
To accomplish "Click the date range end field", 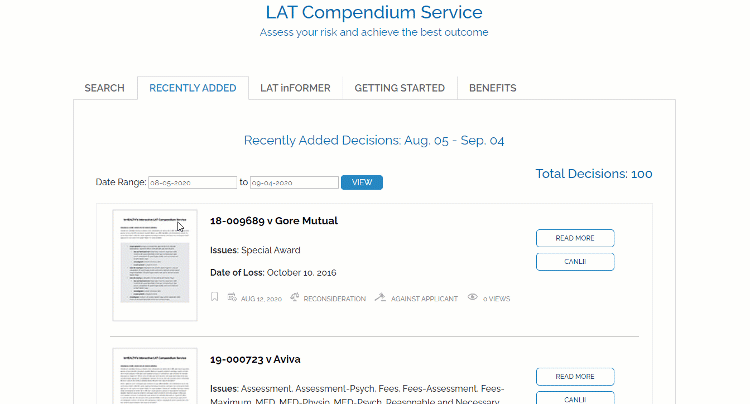I will point(294,183).
